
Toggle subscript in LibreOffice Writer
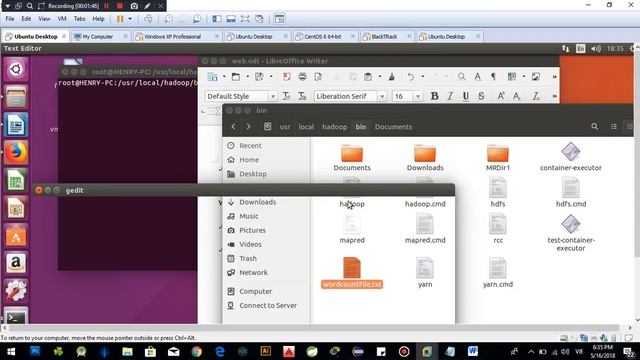pyautogui.click(x=517, y=96)
